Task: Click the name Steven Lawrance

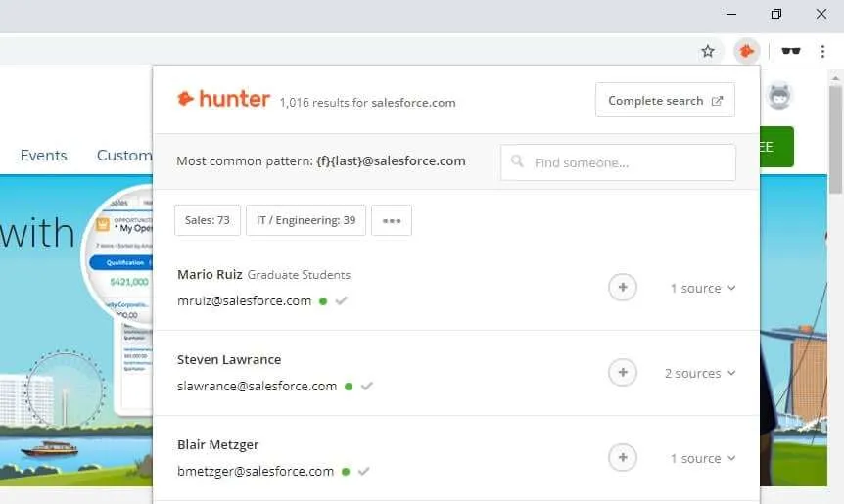Action: 229,359
